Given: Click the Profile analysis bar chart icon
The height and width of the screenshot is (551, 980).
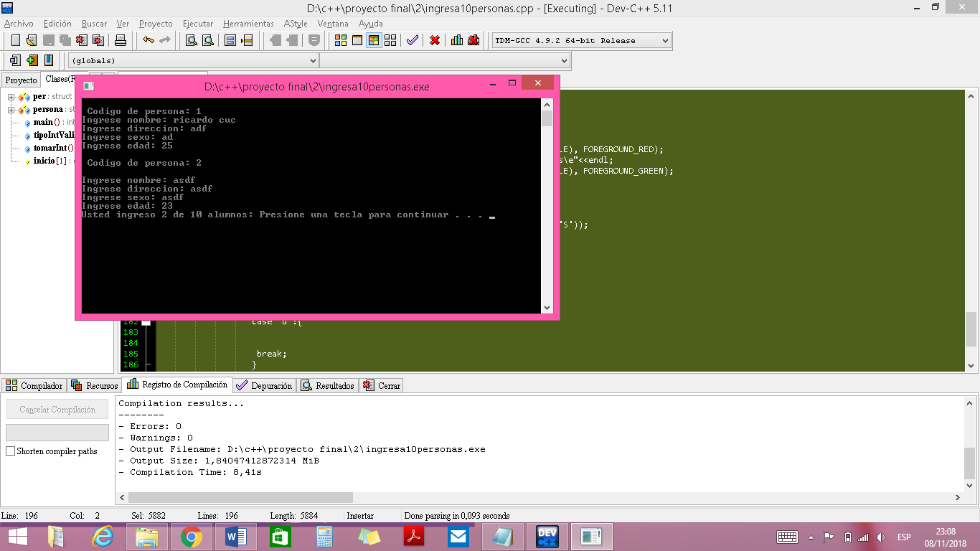Looking at the screenshot, I should coord(457,40).
